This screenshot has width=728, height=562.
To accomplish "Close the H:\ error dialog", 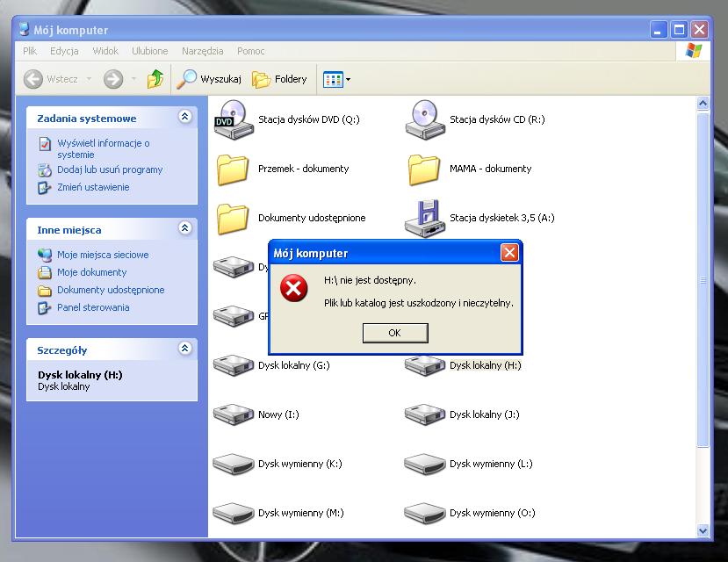I will pos(509,252).
